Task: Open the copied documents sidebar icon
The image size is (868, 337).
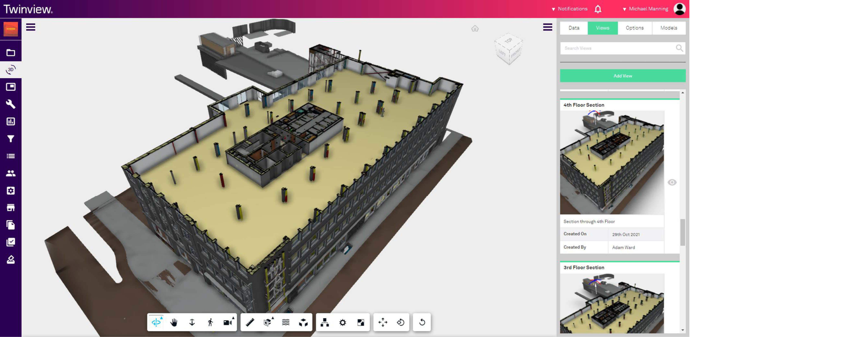Action: tap(11, 225)
